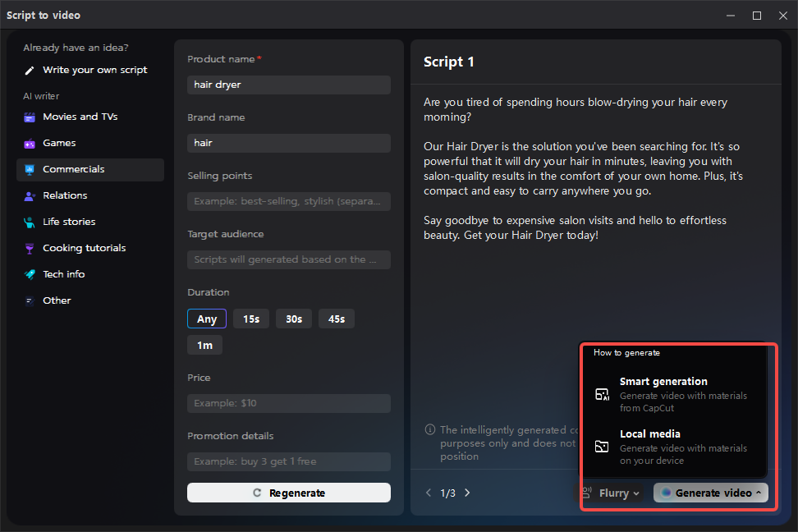Click the 1/3 page counter
The height and width of the screenshot is (532, 798).
click(x=448, y=493)
